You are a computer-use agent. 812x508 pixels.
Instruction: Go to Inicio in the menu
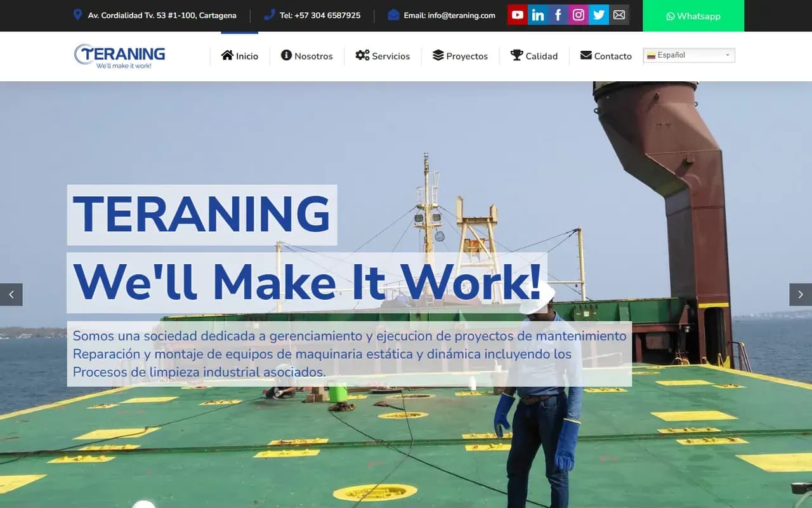[240, 56]
